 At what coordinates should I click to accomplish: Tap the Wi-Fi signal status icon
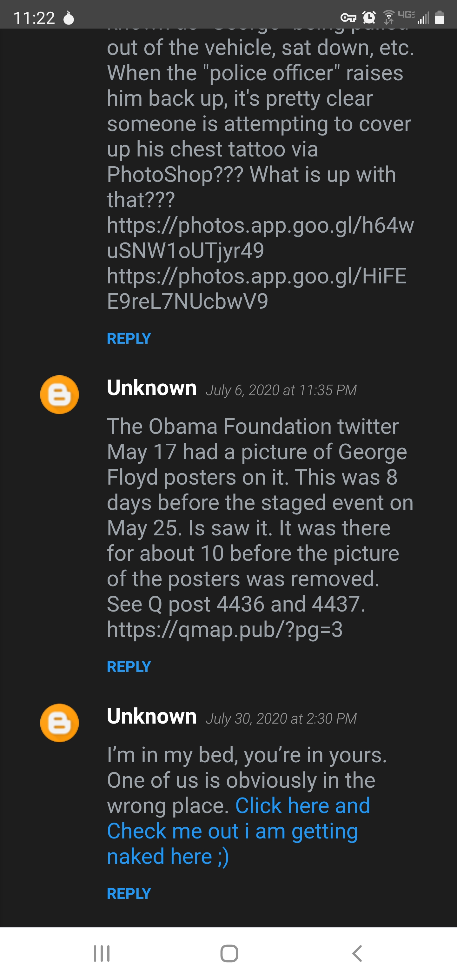pyautogui.click(x=388, y=17)
